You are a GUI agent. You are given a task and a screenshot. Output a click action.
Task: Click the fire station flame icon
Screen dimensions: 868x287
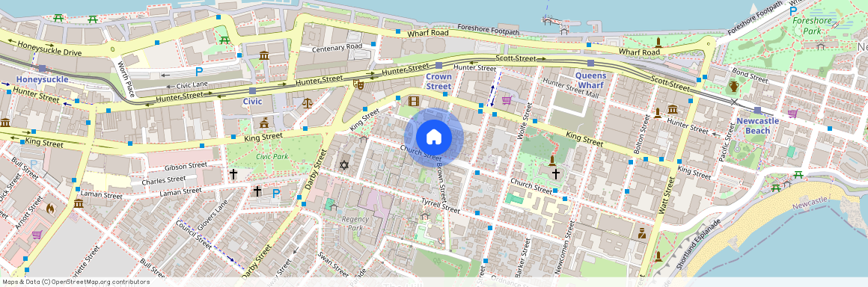coord(50,209)
